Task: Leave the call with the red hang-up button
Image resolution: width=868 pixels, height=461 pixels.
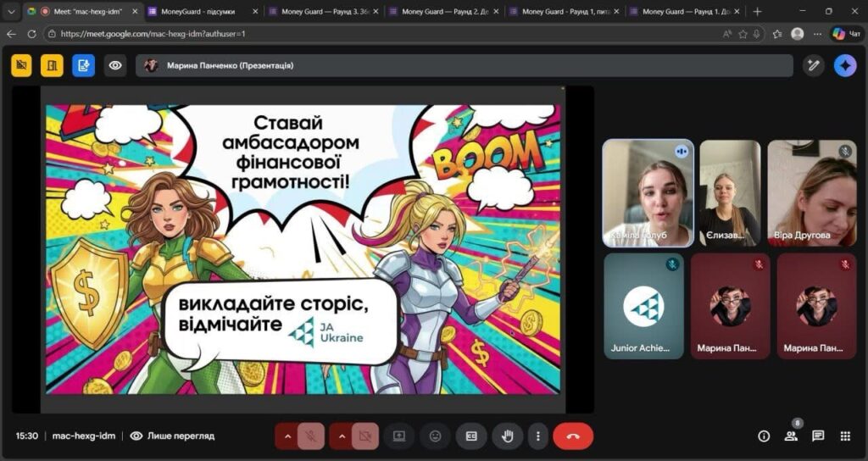Action: [573, 436]
